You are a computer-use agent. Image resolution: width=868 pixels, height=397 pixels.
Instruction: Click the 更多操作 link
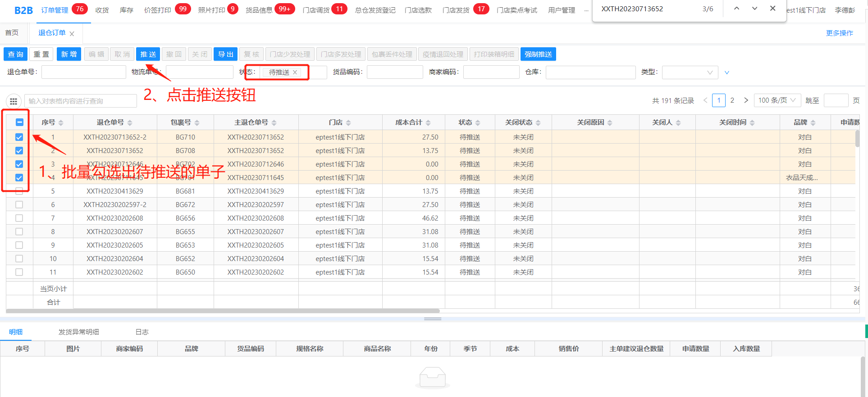point(839,33)
